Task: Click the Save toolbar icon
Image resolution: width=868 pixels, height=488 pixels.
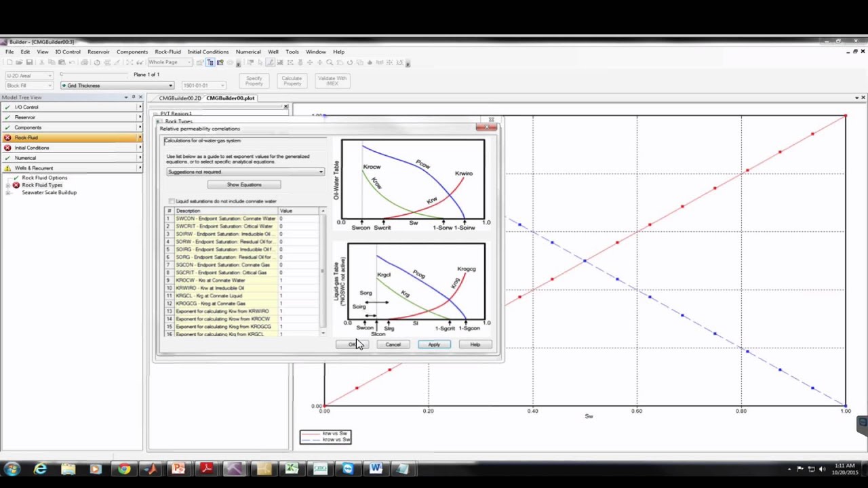Action: pyautogui.click(x=29, y=62)
